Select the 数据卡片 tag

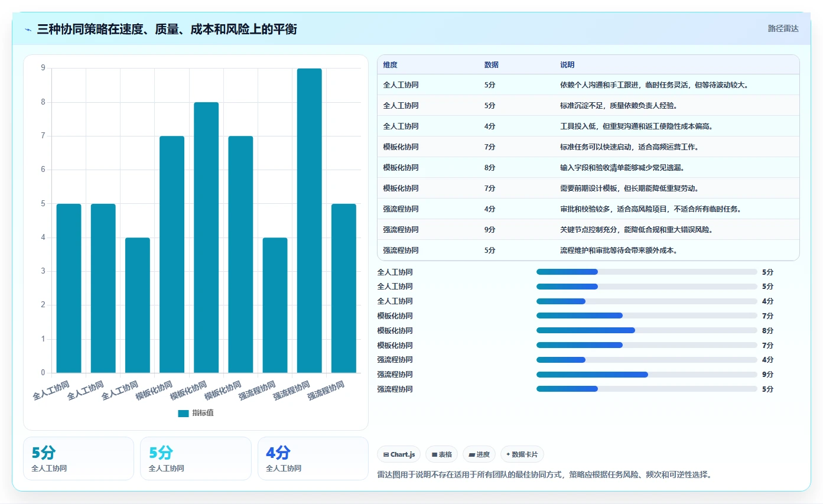click(522, 454)
